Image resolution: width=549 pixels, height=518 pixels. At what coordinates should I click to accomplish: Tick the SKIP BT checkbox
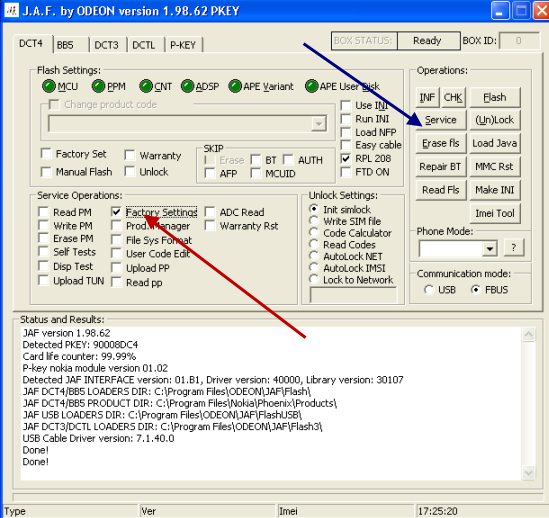point(256,160)
